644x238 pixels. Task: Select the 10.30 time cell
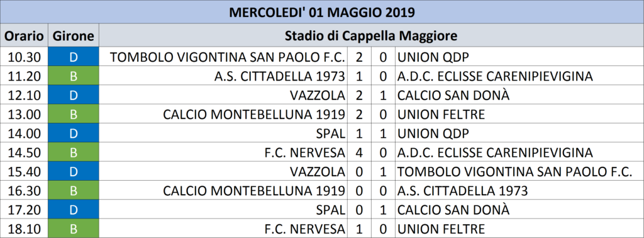tap(25, 57)
